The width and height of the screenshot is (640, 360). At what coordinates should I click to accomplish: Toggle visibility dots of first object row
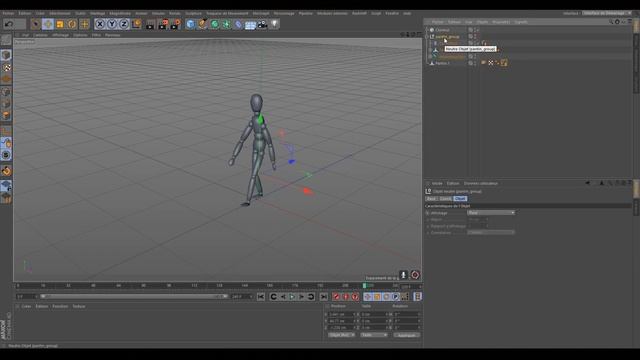pyautogui.click(x=475, y=30)
